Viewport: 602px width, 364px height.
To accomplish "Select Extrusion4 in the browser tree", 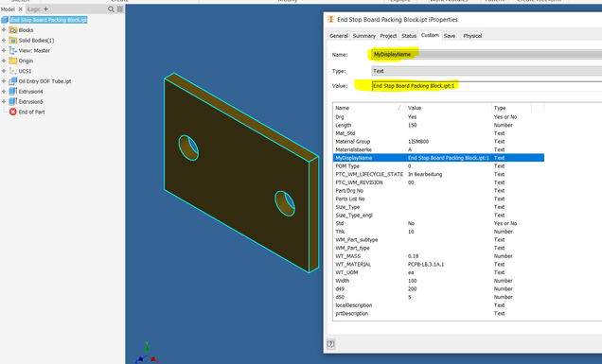I will tap(30, 92).
